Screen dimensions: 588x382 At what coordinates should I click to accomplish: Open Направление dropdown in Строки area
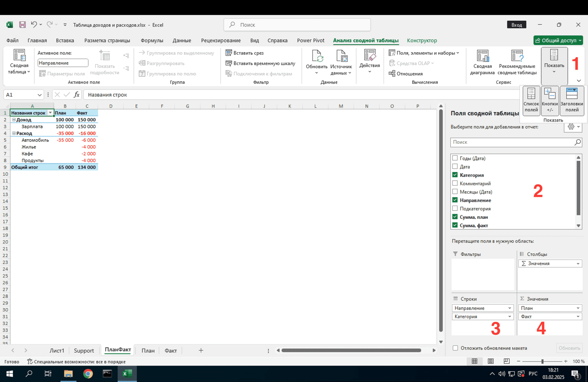coord(509,308)
